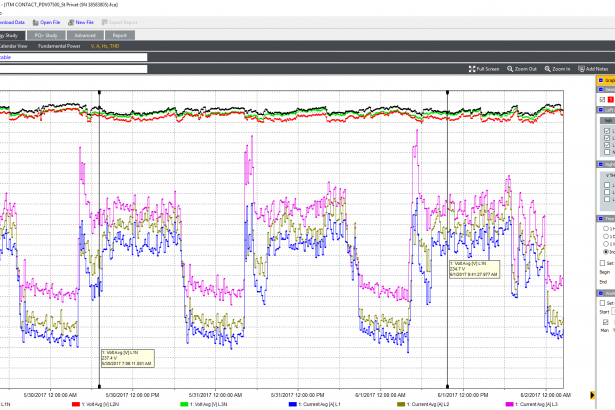
Task: Open the PQ+ Study tab
Action: point(44,35)
